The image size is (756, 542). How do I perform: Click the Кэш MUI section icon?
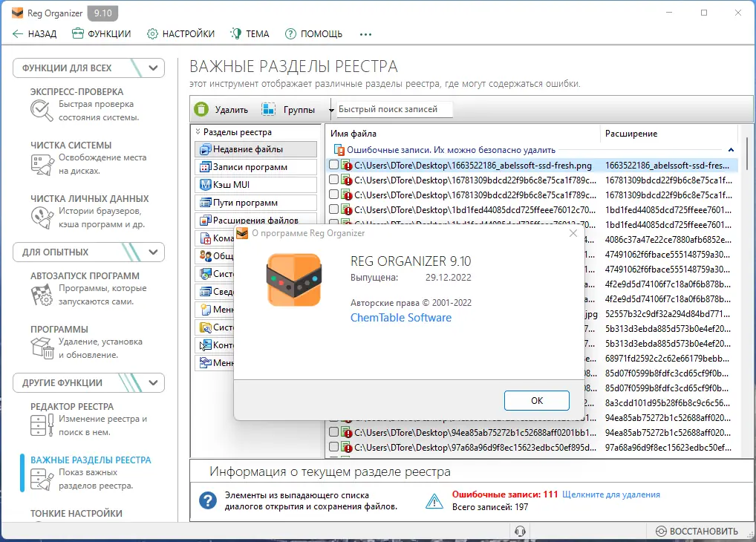(206, 185)
